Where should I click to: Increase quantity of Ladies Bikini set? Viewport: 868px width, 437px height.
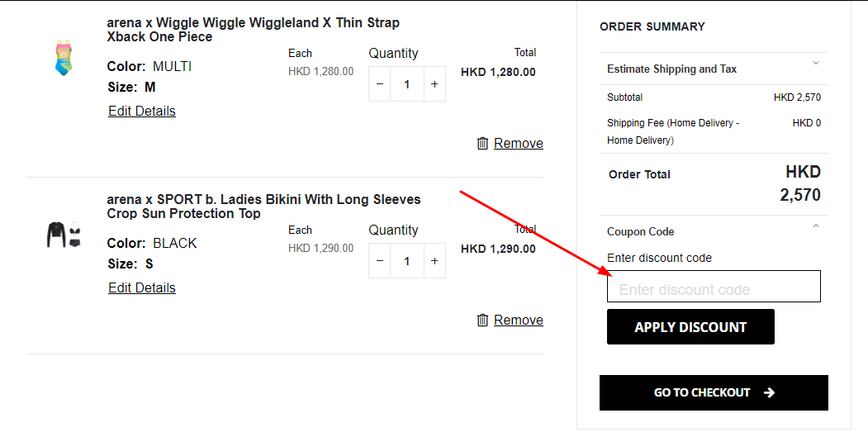pyautogui.click(x=434, y=261)
